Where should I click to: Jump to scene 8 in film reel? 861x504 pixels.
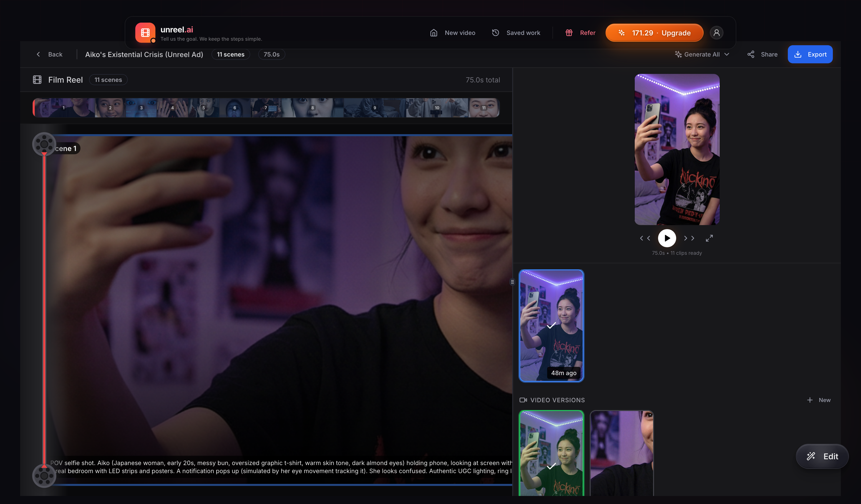[312, 108]
